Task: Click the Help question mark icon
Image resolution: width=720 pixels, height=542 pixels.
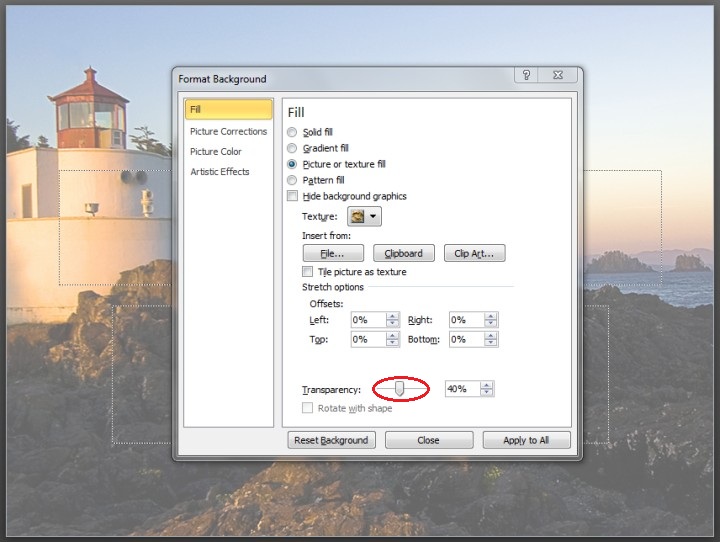Action: tap(527, 77)
